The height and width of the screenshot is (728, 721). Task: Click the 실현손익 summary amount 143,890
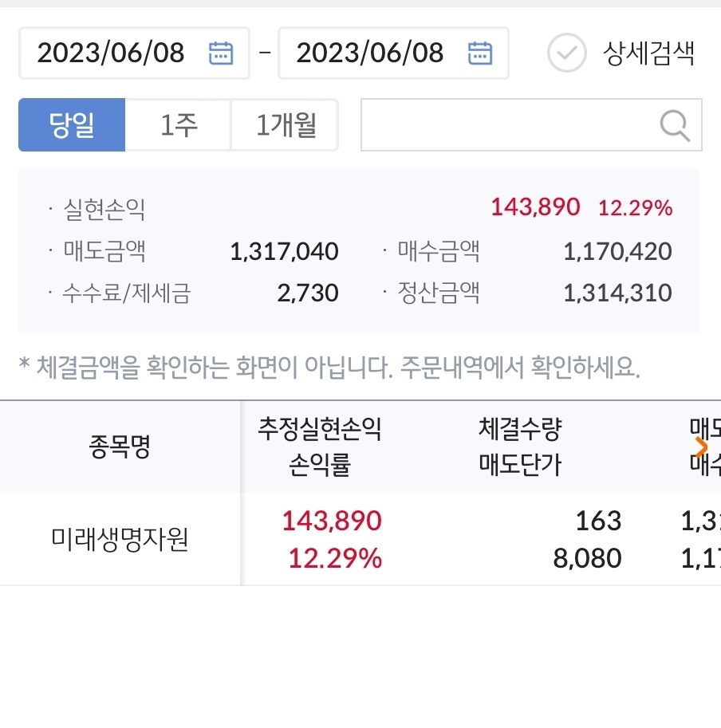[535, 207]
